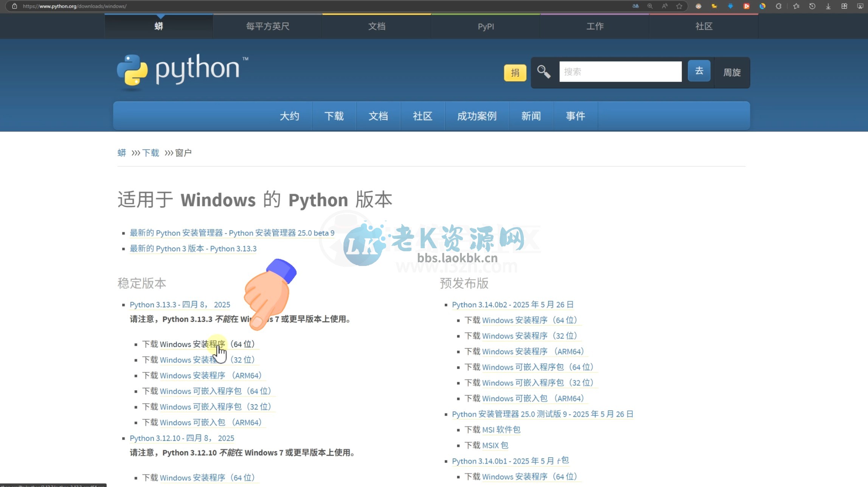The width and height of the screenshot is (868, 487).
Task: Select the 工作 top tab
Action: (x=595, y=26)
